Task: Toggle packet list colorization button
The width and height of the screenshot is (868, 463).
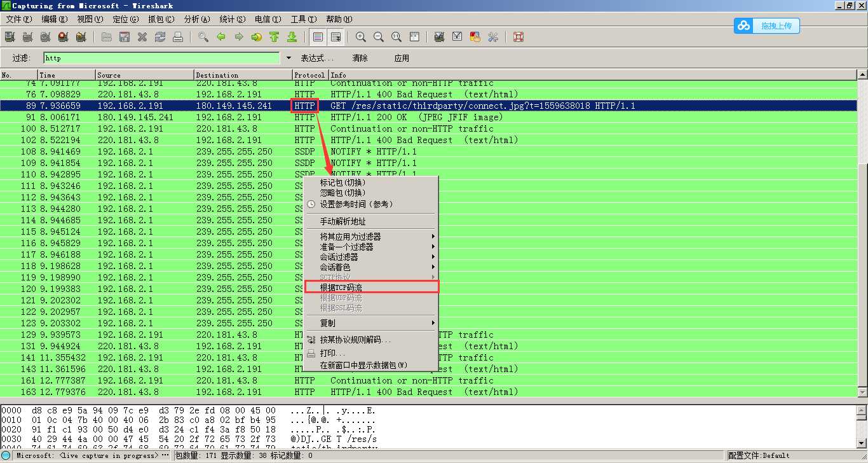Action: point(318,37)
